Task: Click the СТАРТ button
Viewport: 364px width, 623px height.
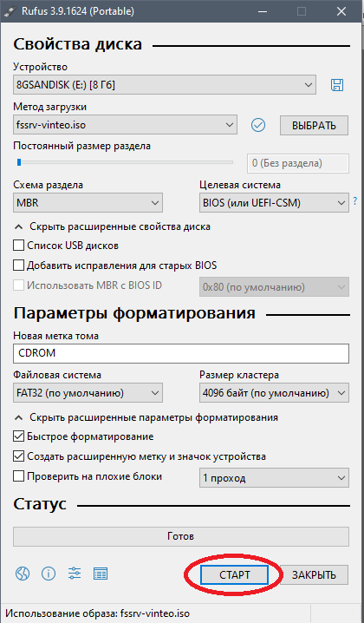Action: coord(234,575)
